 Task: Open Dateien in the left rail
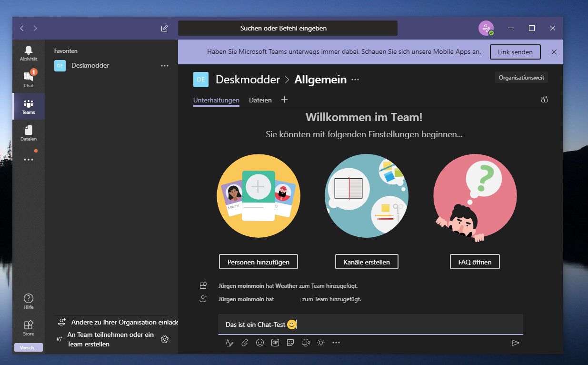[29, 133]
